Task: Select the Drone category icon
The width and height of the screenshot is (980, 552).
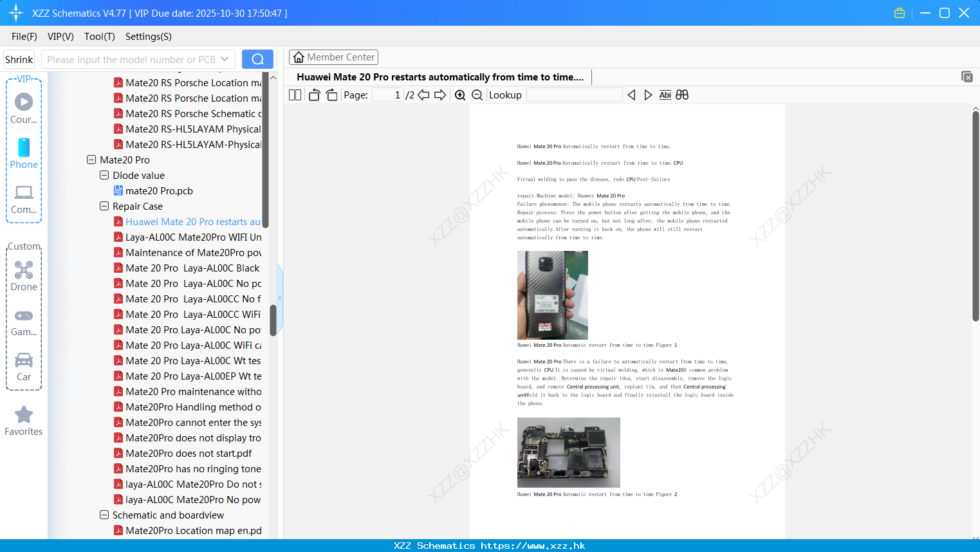Action: coord(24,270)
